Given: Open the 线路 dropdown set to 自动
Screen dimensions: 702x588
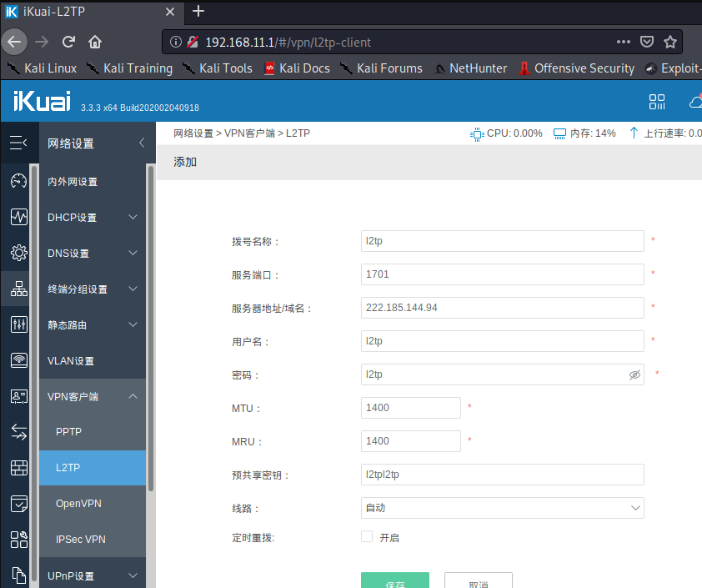Looking at the screenshot, I should pyautogui.click(x=503, y=508).
